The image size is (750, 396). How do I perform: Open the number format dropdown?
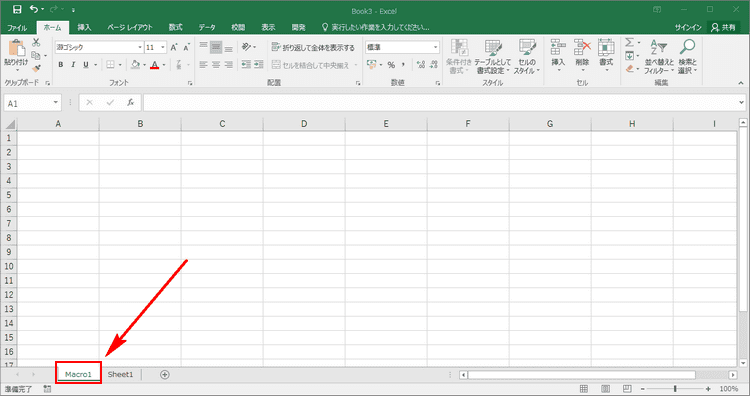435,47
